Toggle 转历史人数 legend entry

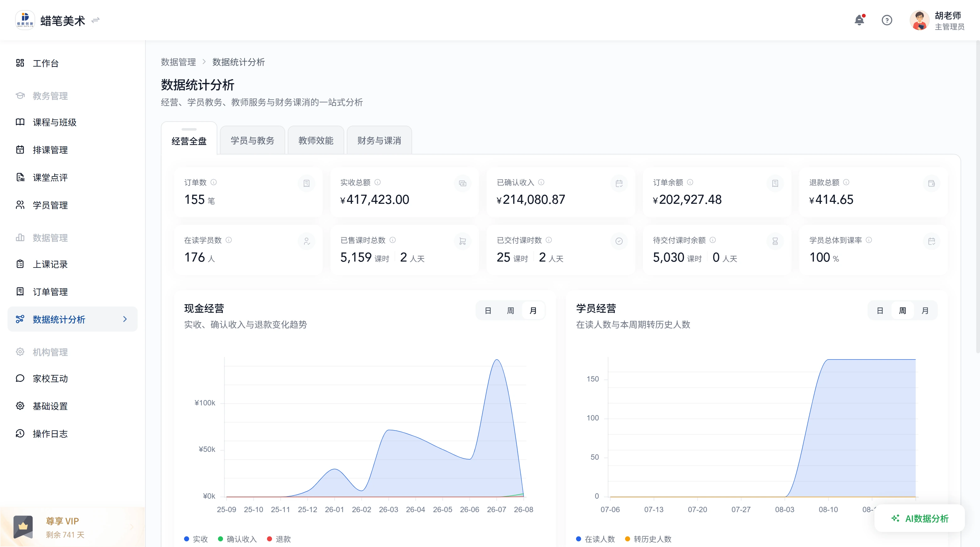point(648,539)
